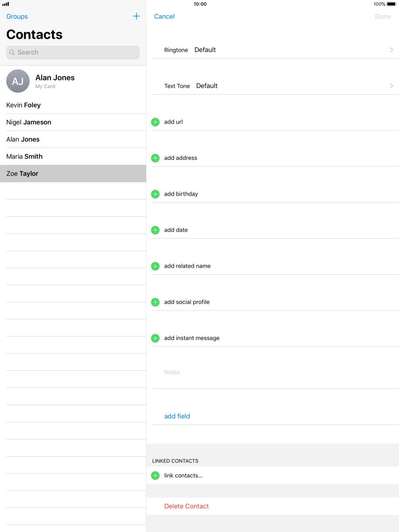Open the Groups view
The height and width of the screenshot is (532, 399).
click(x=17, y=16)
